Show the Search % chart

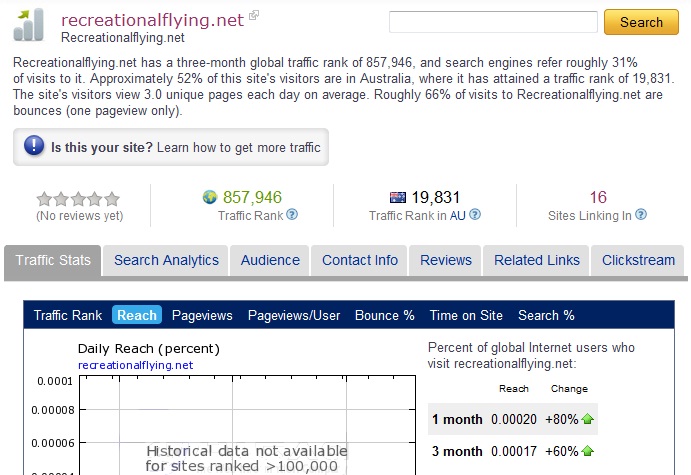click(546, 315)
